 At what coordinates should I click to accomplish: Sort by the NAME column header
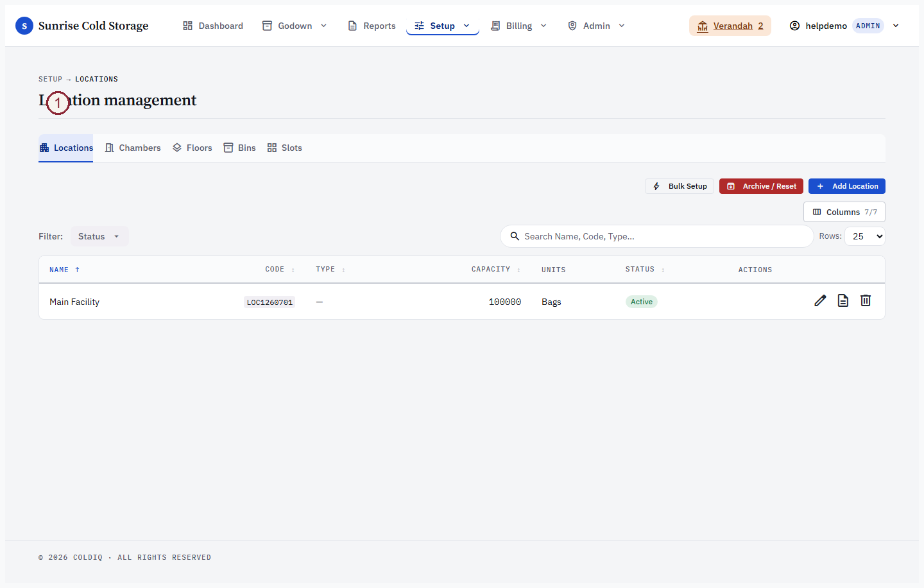pyautogui.click(x=64, y=270)
